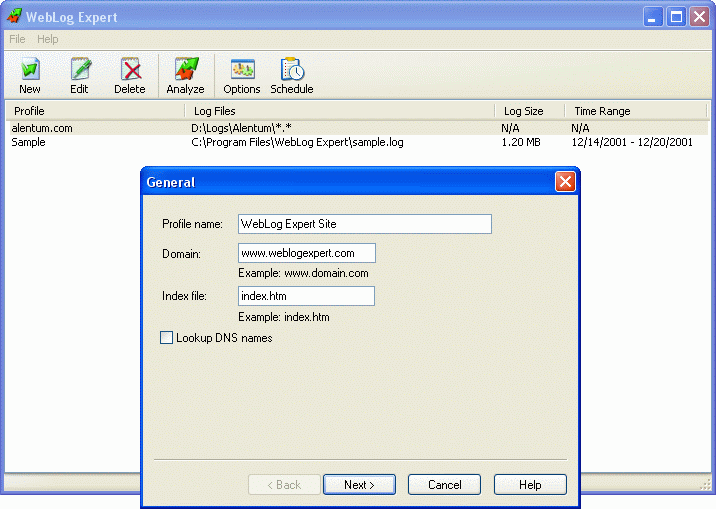Open the File menu
This screenshot has width=716, height=509.
[x=17, y=39]
